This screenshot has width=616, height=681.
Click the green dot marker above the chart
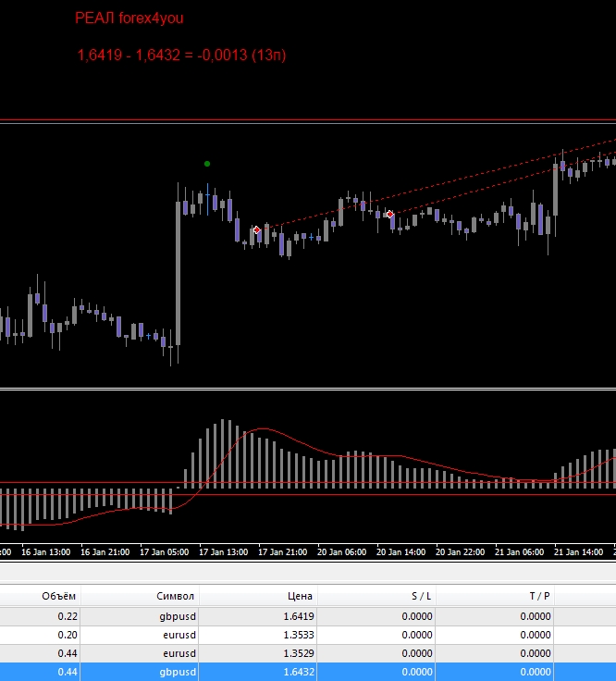pos(207,164)
